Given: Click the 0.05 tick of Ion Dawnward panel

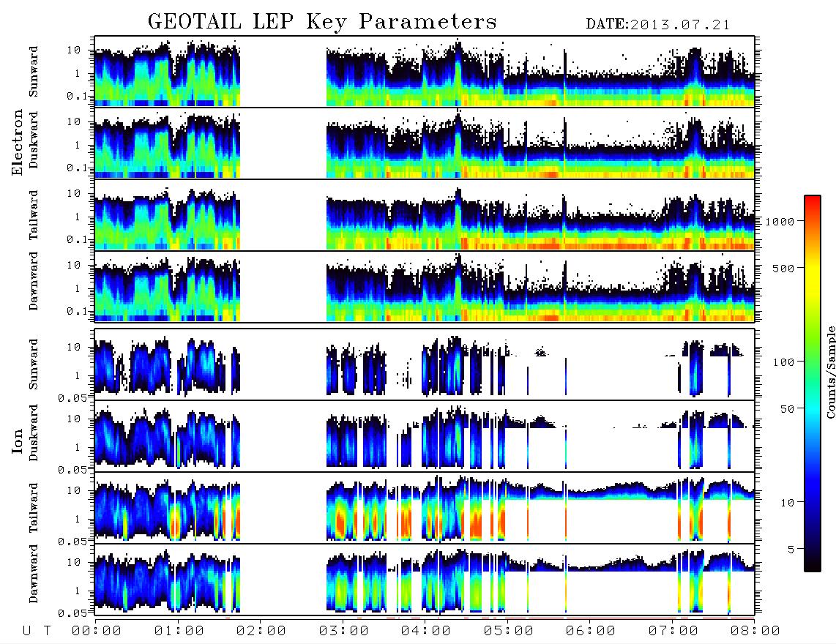Looking at the screenshot, I should [72, 613].
